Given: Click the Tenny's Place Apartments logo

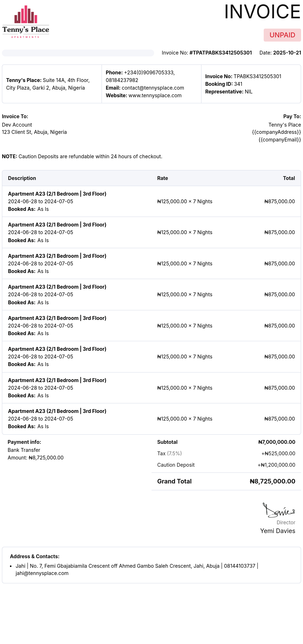Looking at the screenshot, I should pyautogui.click(x=26, y=22).
